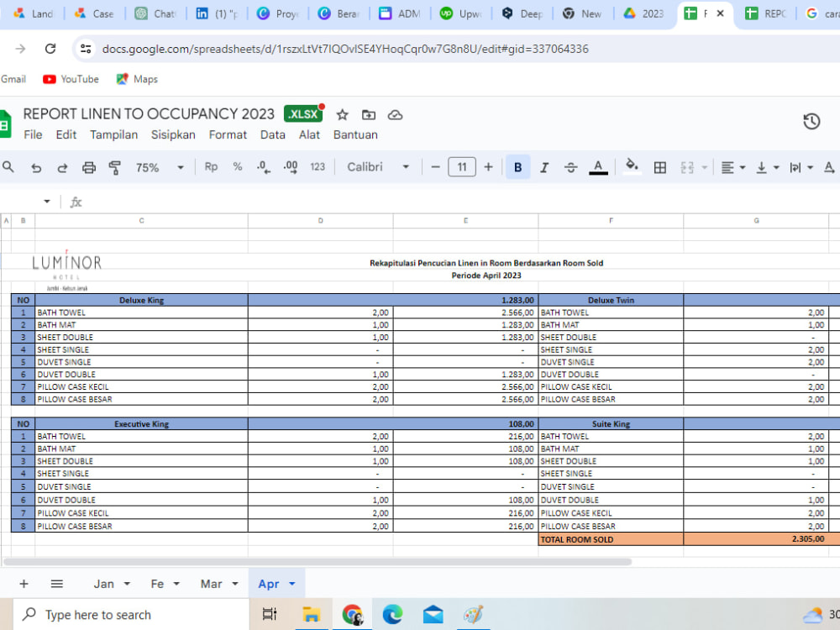Click the horizontal scrollbar
This screenshot has height=630, width=840.
[318, 562]
